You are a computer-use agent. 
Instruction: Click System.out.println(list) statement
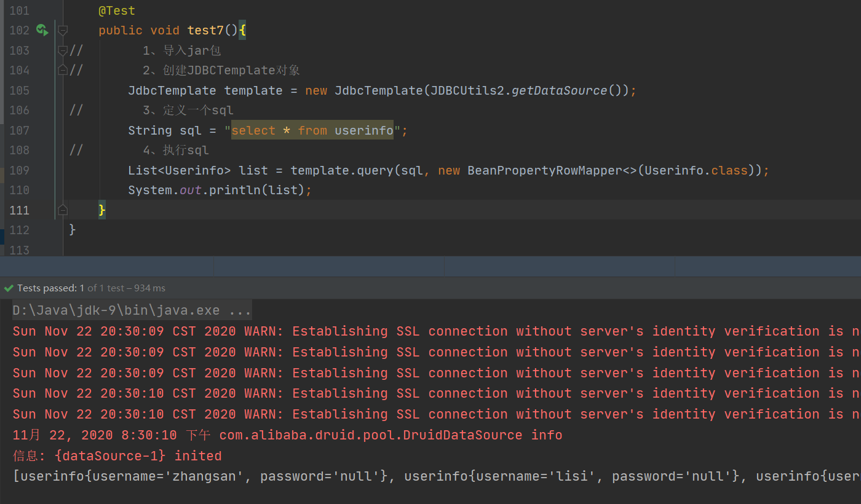220,190
